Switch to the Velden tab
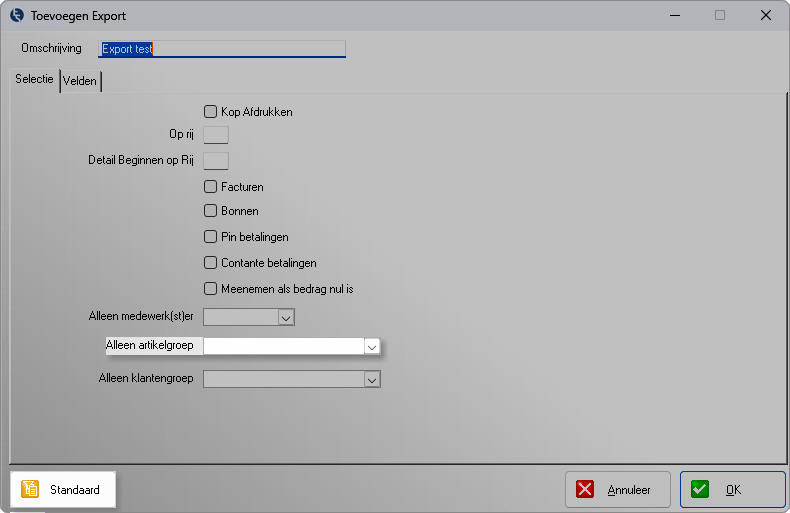This screenshot has width=790, height=513. tap(80, 81)
